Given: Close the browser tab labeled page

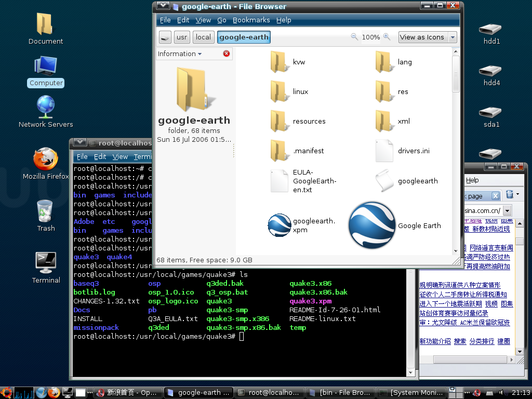Looking at the screenshot, I should point(496,196).
